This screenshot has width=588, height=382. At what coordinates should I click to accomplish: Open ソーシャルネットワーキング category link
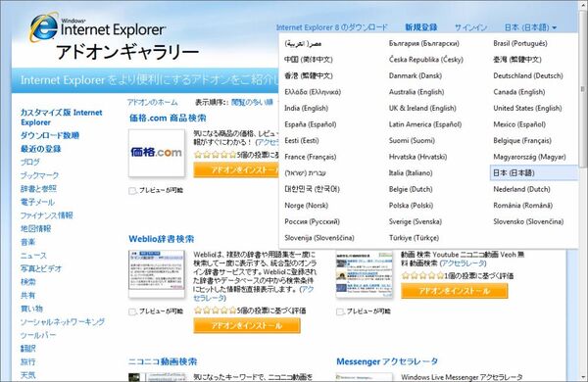click(63, 322)
